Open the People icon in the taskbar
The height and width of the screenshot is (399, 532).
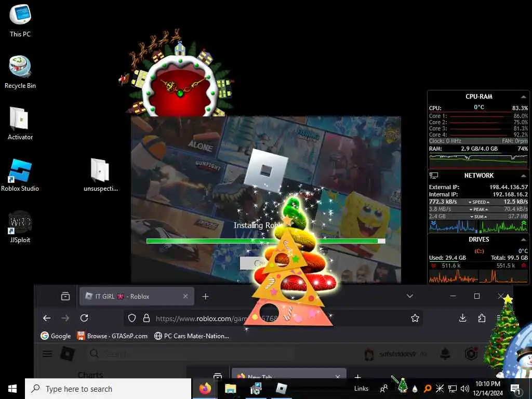click(x=384, y=389)
